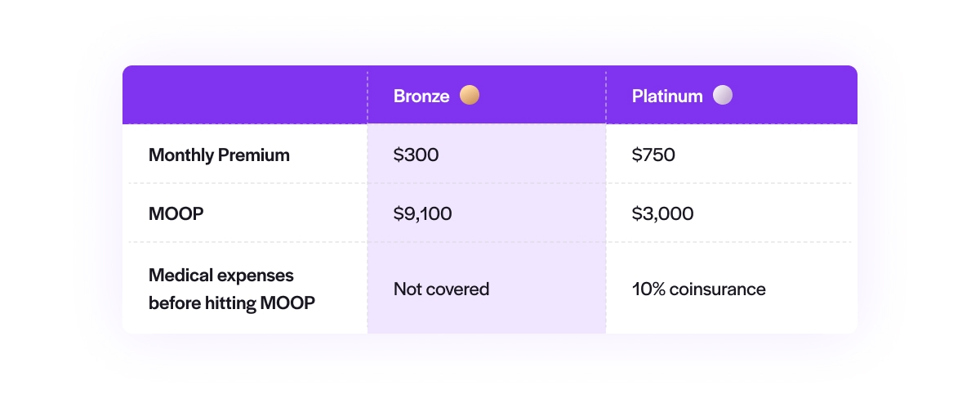
Task: Click the $300 Bronze premium cell
Action: [x=416, y=155]
